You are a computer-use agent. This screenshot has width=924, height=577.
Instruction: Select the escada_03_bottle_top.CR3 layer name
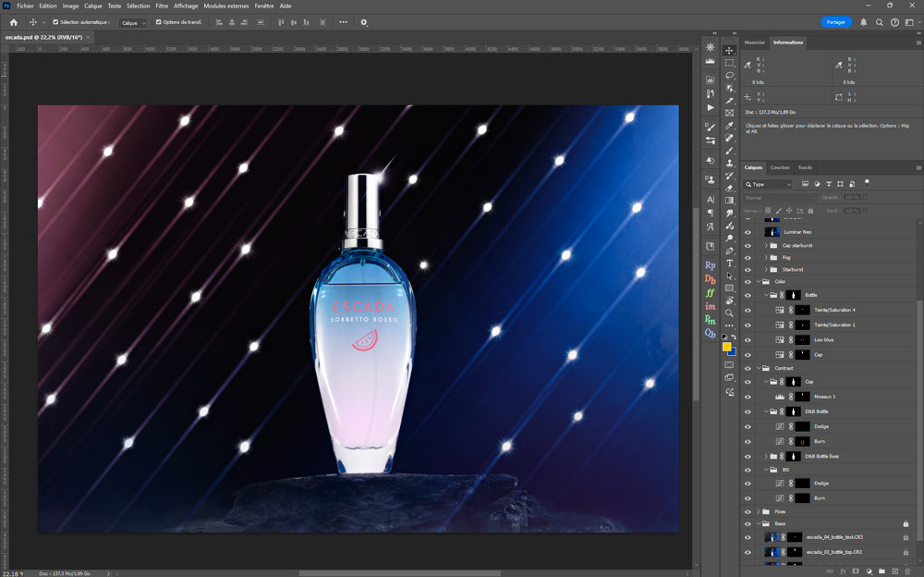(x=834, y=552)
